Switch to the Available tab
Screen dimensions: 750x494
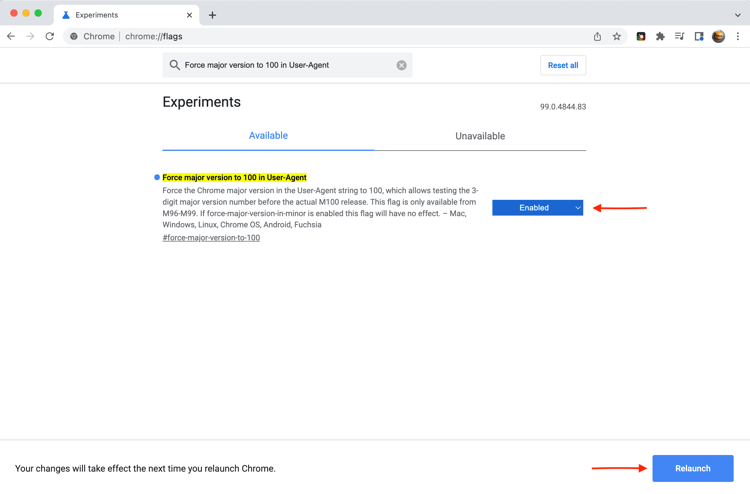268,136
